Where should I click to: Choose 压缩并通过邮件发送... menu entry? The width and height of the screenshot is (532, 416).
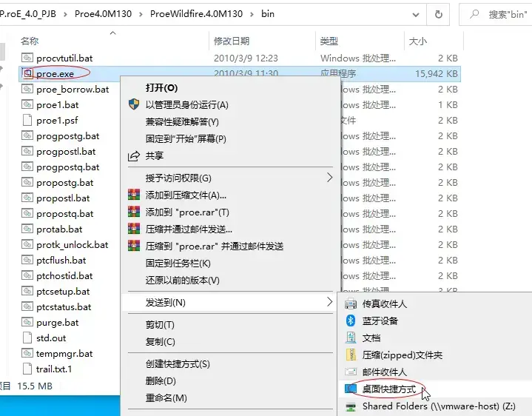(x=231, y=229)
